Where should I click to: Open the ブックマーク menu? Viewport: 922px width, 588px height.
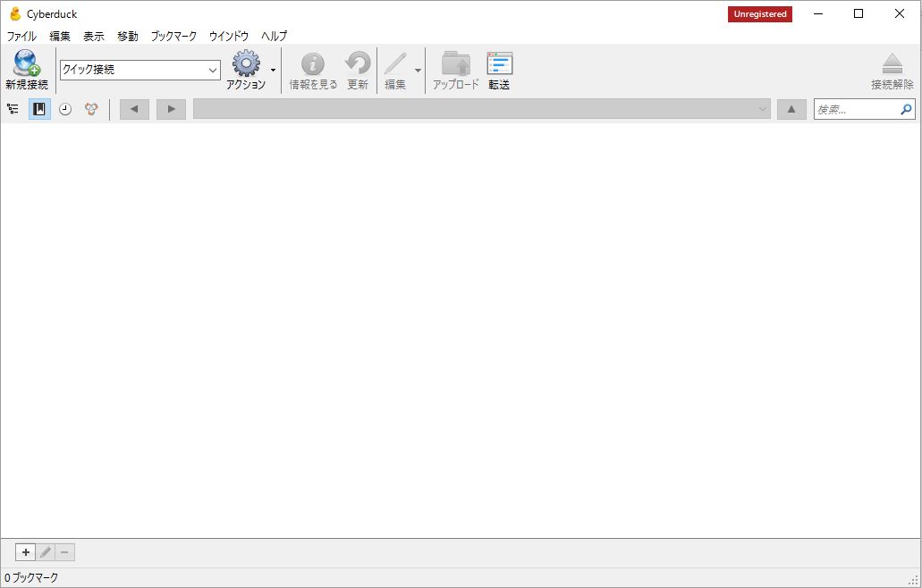tap(173, 36)
